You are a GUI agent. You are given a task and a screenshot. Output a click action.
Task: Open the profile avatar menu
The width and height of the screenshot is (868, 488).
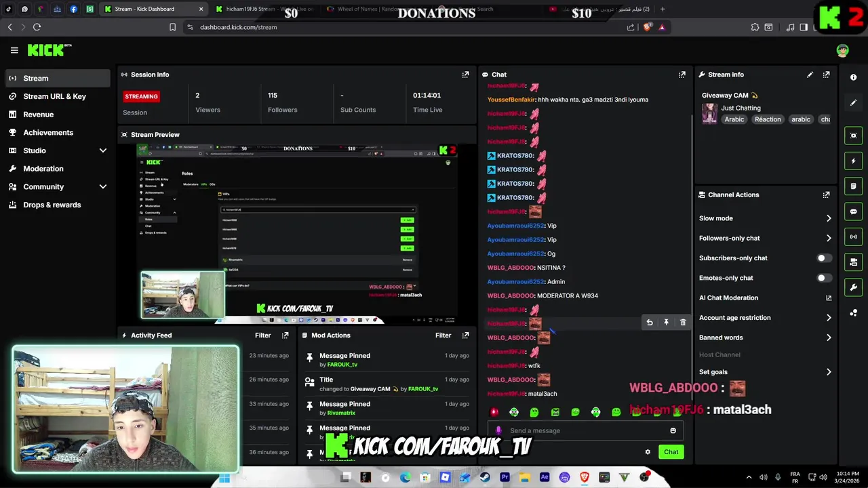(x=842, y=50)
